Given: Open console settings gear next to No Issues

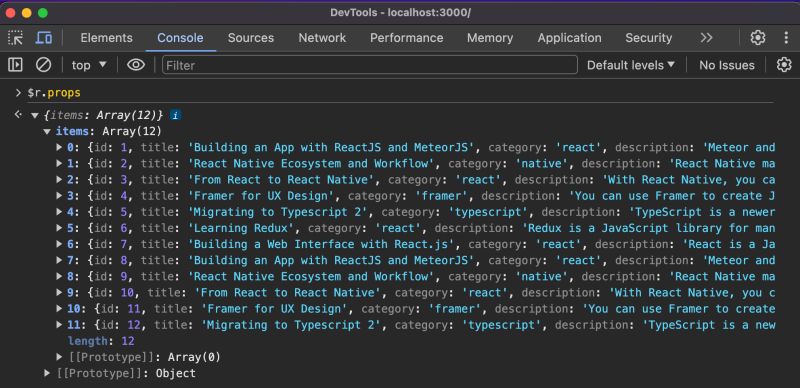Looking at the screenshot, I should [x=784, y=65].
